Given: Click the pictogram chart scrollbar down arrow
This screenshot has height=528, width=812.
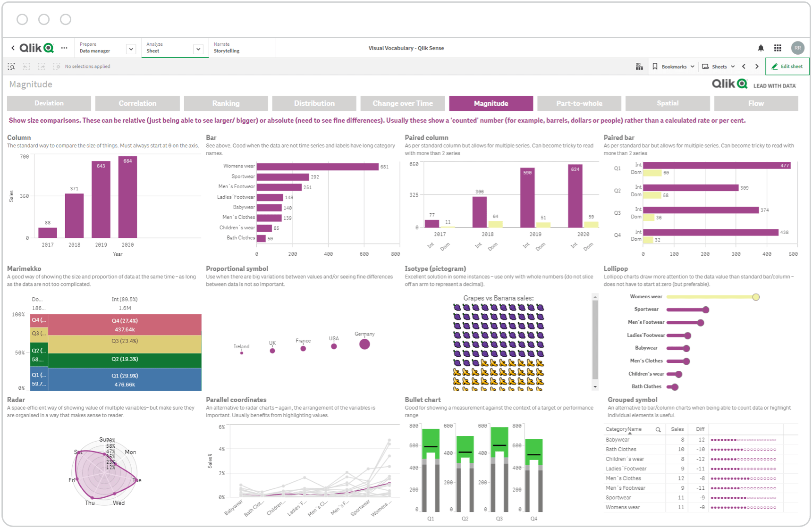Looking at the screenshot, I should pos(595,387).
